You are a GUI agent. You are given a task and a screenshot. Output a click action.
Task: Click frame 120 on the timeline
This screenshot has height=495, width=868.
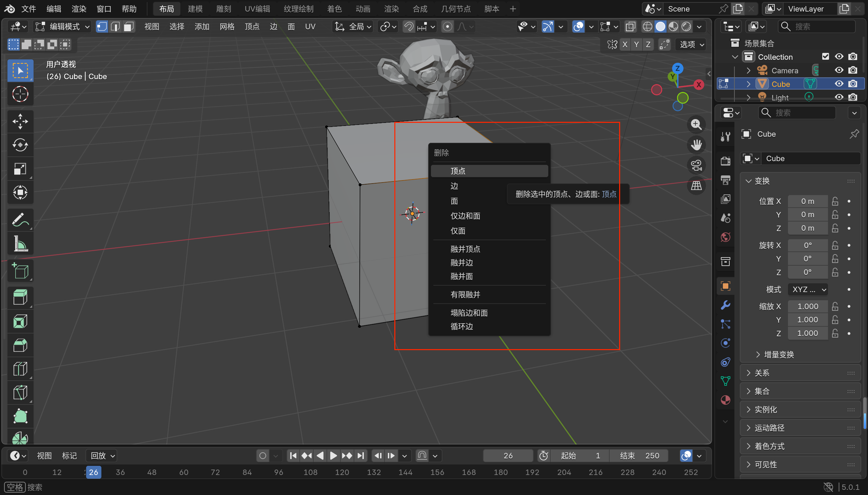pos(342,472)
